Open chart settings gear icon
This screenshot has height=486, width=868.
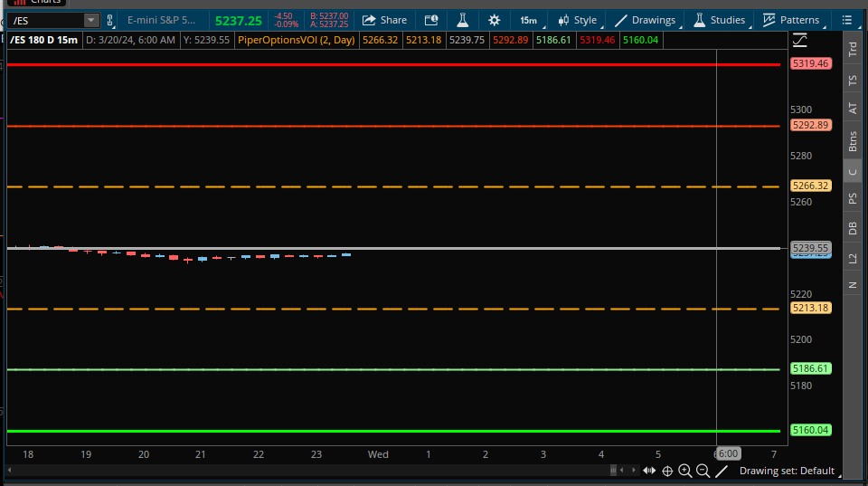(x=495, y=21)
